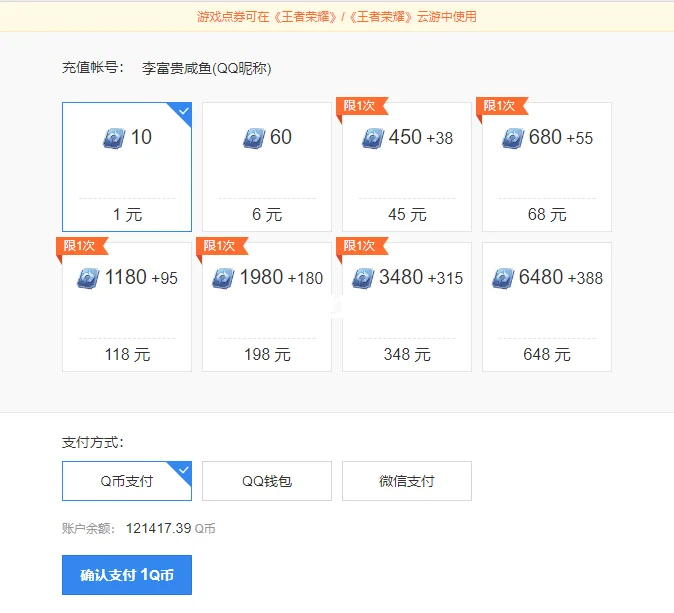This screenshot has width=674, height=613.
Task: Click the 45 元 price label
Action: tap(407, 215)
